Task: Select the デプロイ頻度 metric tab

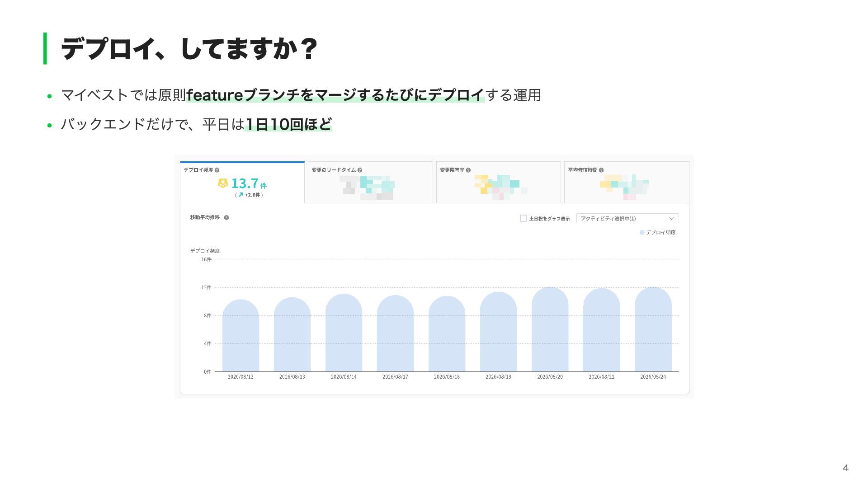Action: (242, 183)
